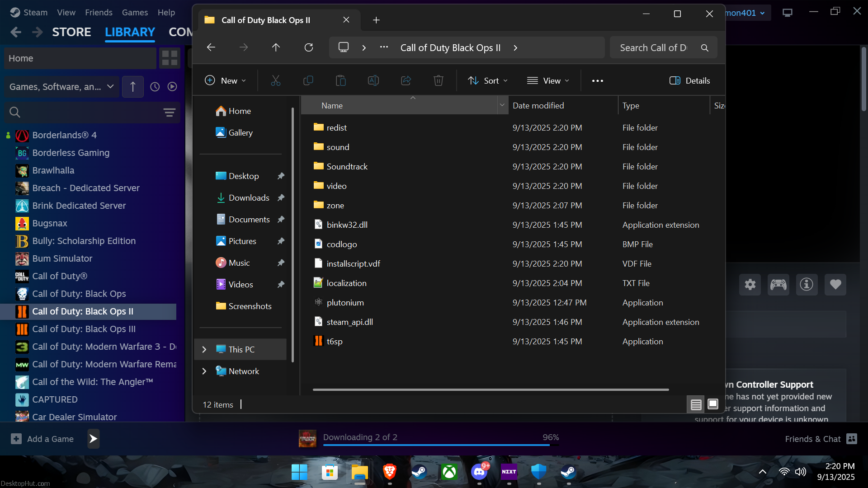Open Steam game settings gear icon
This screenshot has width=868, height=488.
[x=750, y=285]
